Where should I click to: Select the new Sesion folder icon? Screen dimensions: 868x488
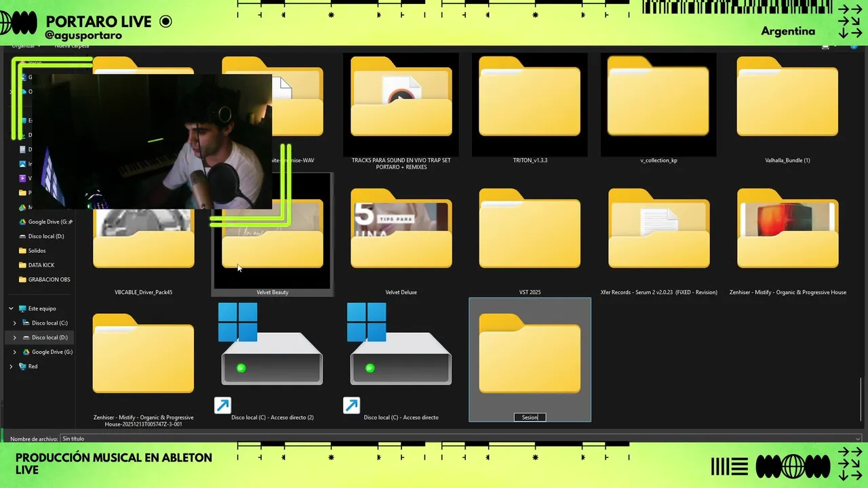click(530, 353)
